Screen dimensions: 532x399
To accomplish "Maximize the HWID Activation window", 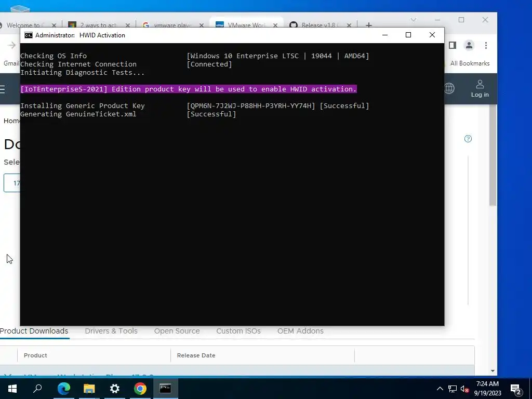I will pos(408,35).
